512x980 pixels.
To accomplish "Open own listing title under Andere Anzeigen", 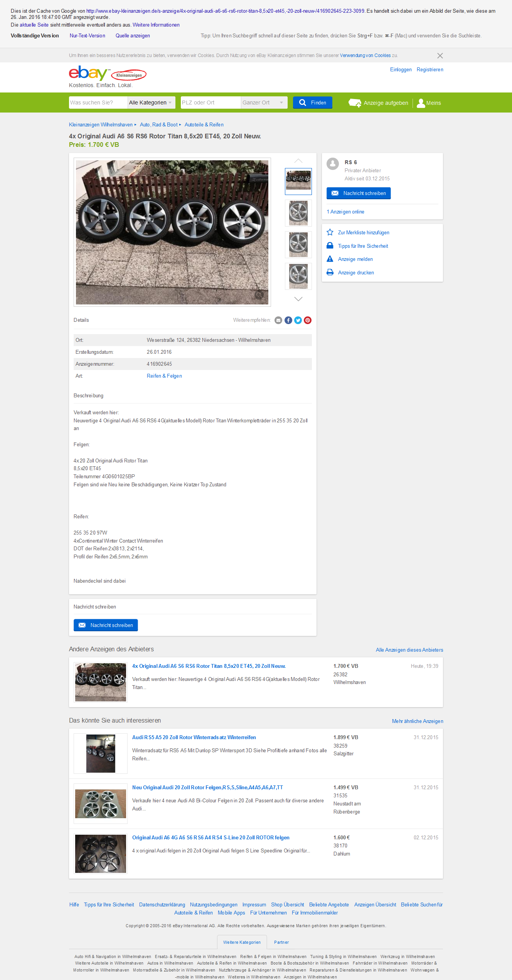I will (x=209, y=666).
